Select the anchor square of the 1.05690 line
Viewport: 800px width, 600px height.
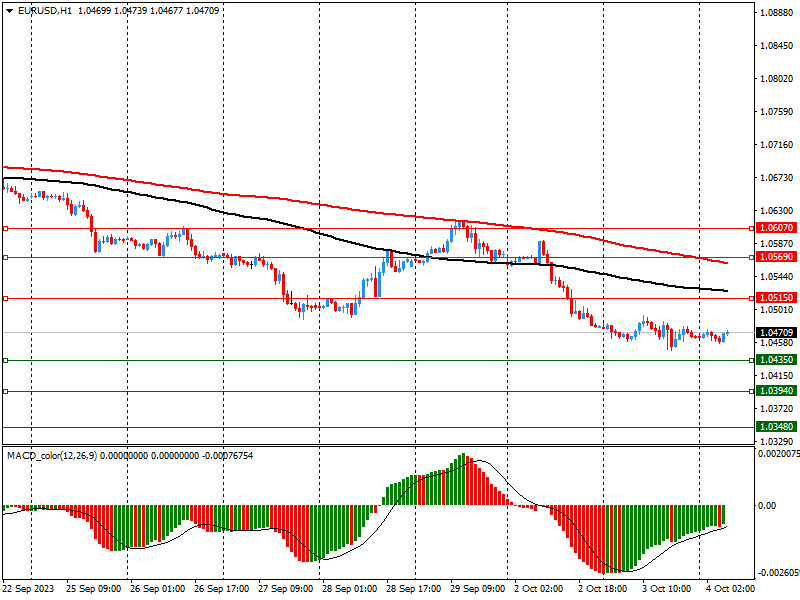click(x=6, y=257)
